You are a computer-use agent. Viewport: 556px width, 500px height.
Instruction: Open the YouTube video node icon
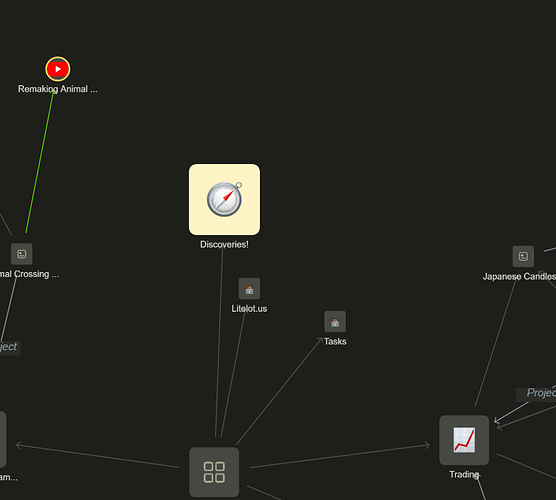pyautogui.click(x=58, y=69)
